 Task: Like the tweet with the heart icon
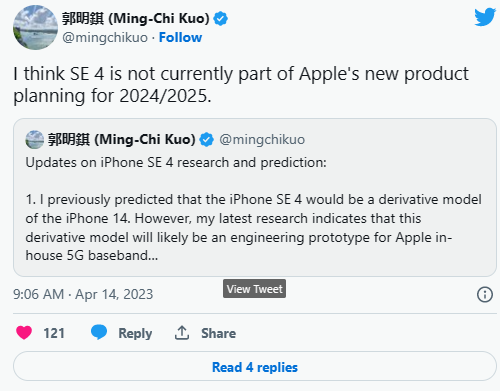tap(24, 333)
